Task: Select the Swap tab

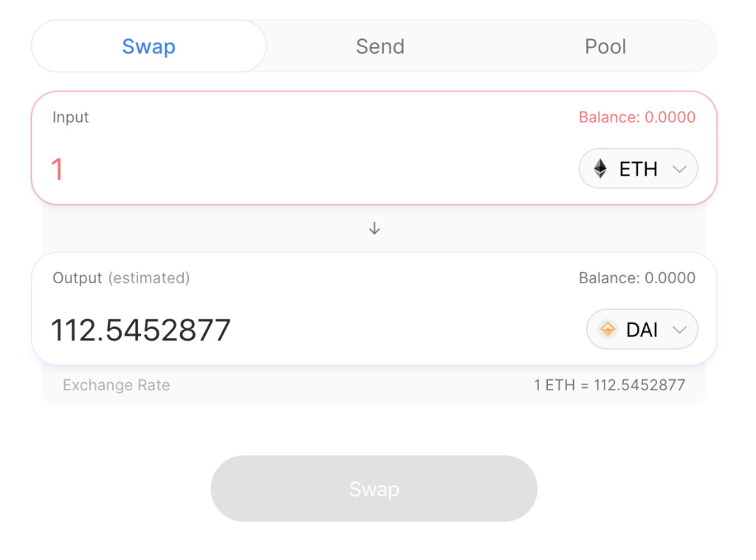Action: coord(148,46)
